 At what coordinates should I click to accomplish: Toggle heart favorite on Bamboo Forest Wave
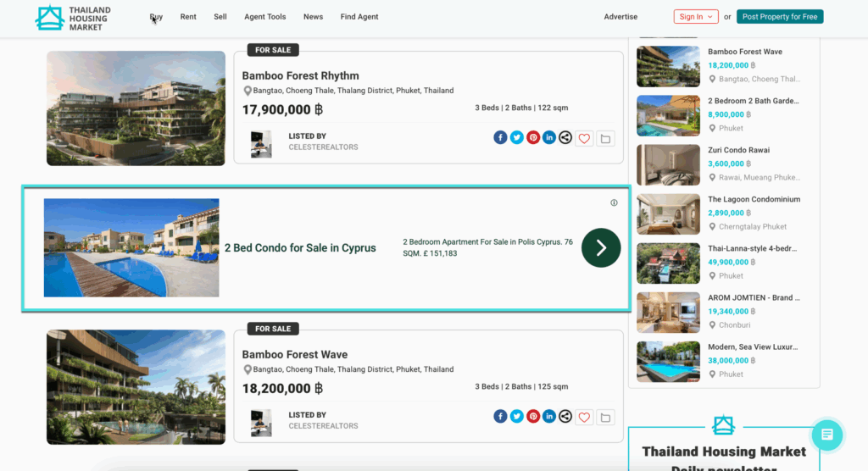pyautogui.click(x=584, y=417)
